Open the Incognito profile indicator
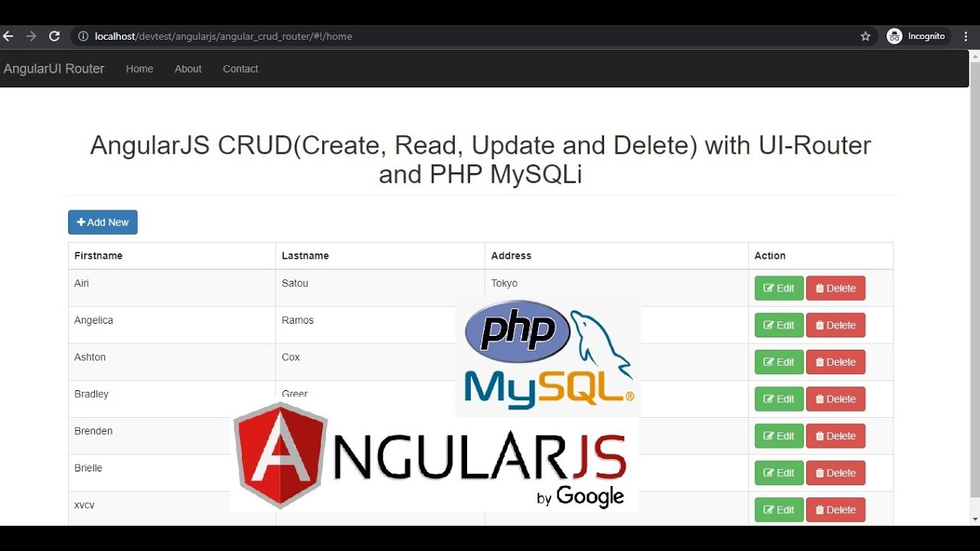Image resolution: width=980 pixels, height=551 pixels. pos(917,36)
